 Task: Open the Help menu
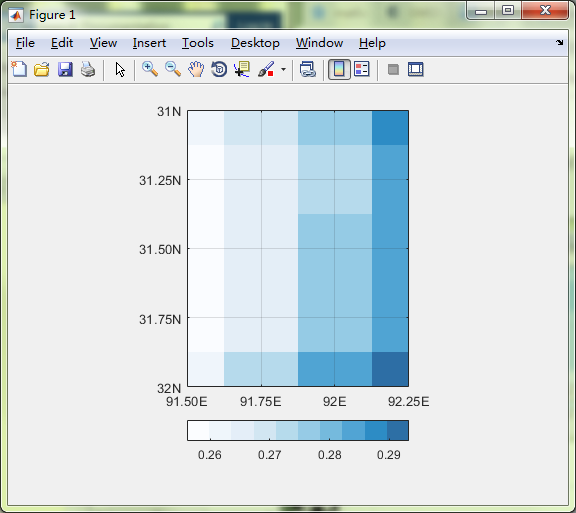click(372, 43)
